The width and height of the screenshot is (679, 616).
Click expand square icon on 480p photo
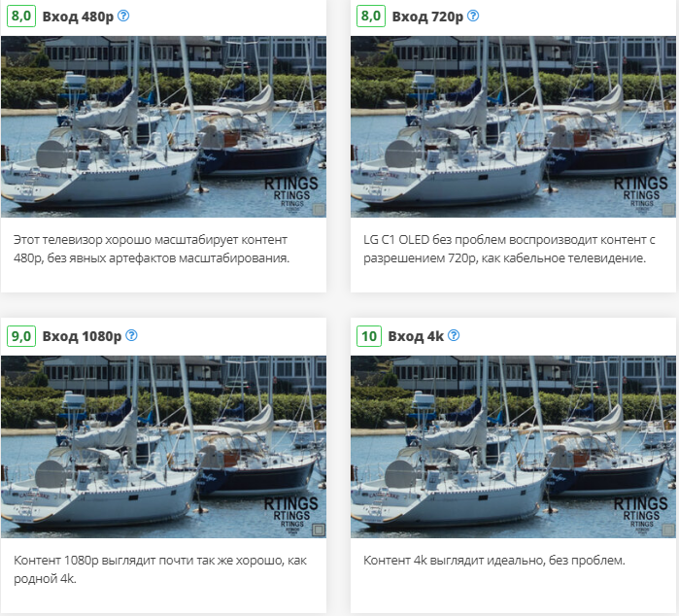tap(319, 210)
